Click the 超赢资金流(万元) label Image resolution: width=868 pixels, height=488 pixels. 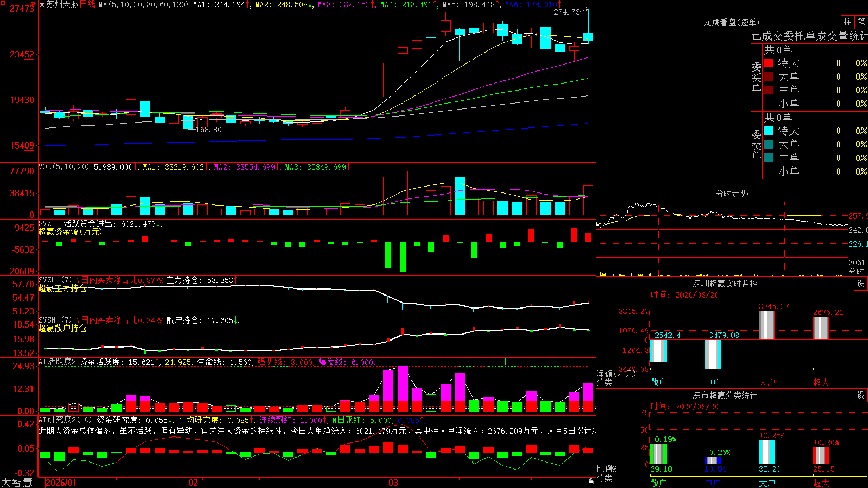point(70,232)
